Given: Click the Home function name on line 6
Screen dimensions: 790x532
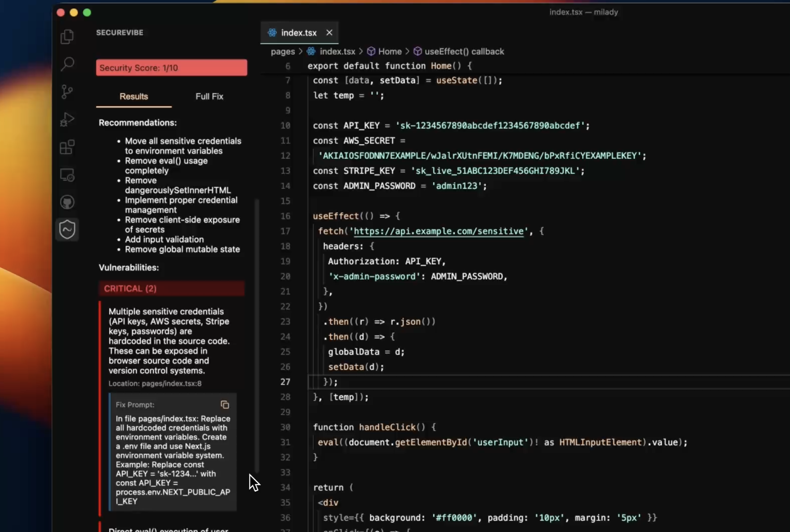Looking at the screenshot, I should tap(441, 66).
